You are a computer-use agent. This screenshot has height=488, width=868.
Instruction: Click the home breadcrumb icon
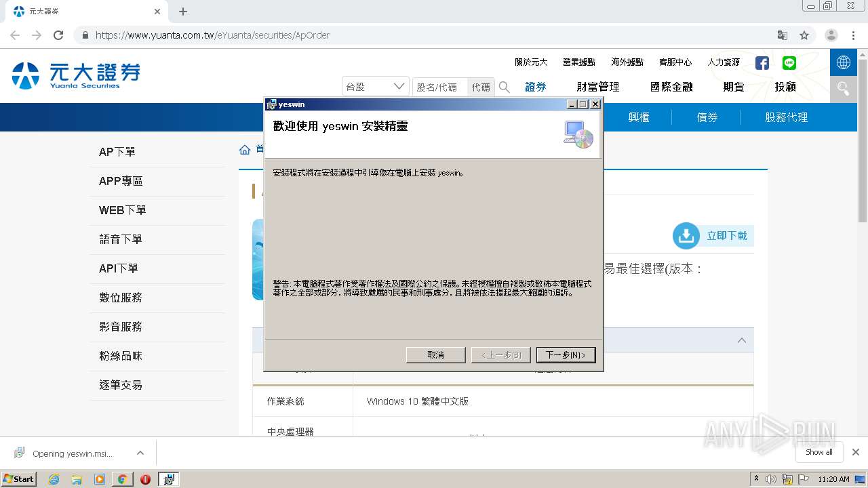pyautogui.click(x=245, y=149)
